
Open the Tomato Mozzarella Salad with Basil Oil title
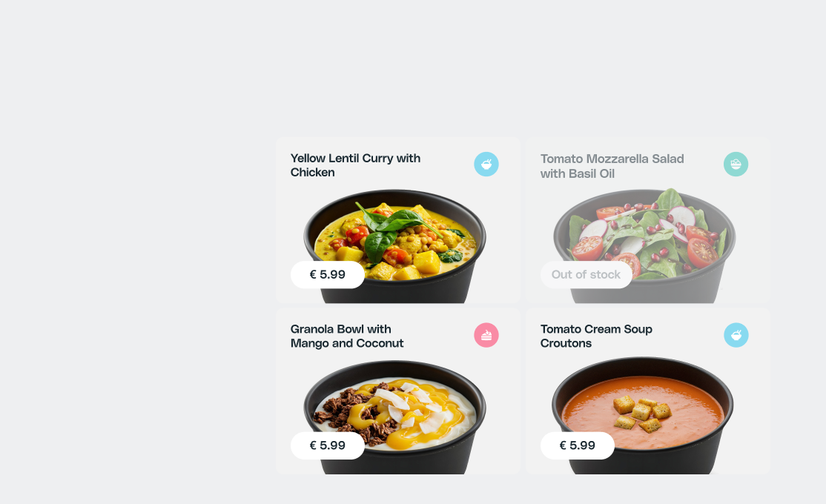pos(612,166)
